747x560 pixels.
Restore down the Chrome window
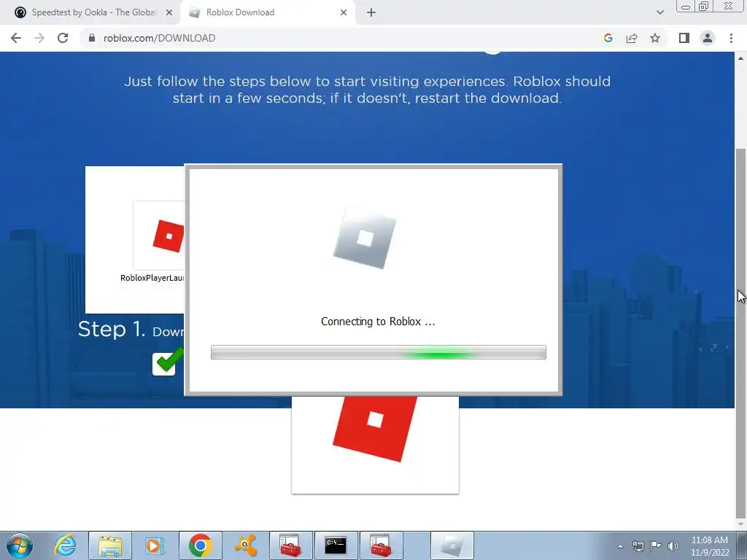pyautogui.click(x=704, y=7)
